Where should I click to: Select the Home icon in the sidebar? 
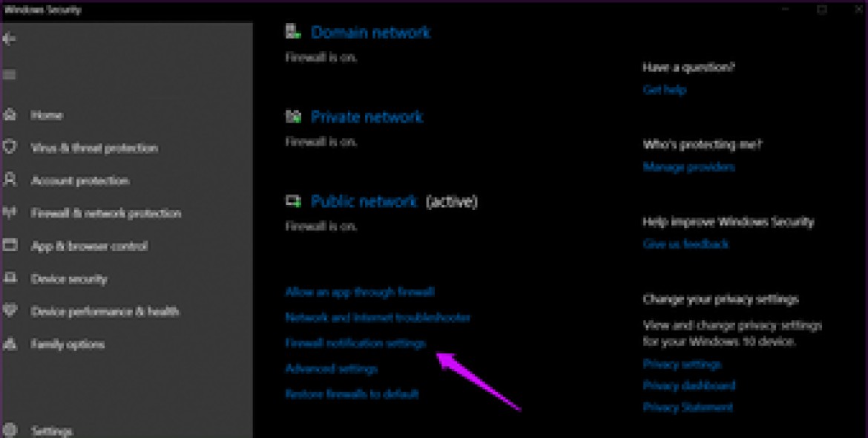10,115
